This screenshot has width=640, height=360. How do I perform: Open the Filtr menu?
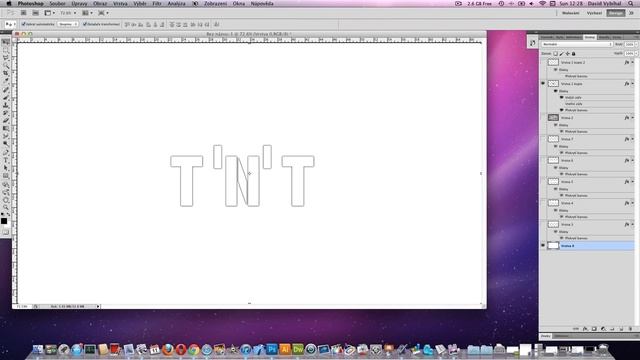point(157,3)
